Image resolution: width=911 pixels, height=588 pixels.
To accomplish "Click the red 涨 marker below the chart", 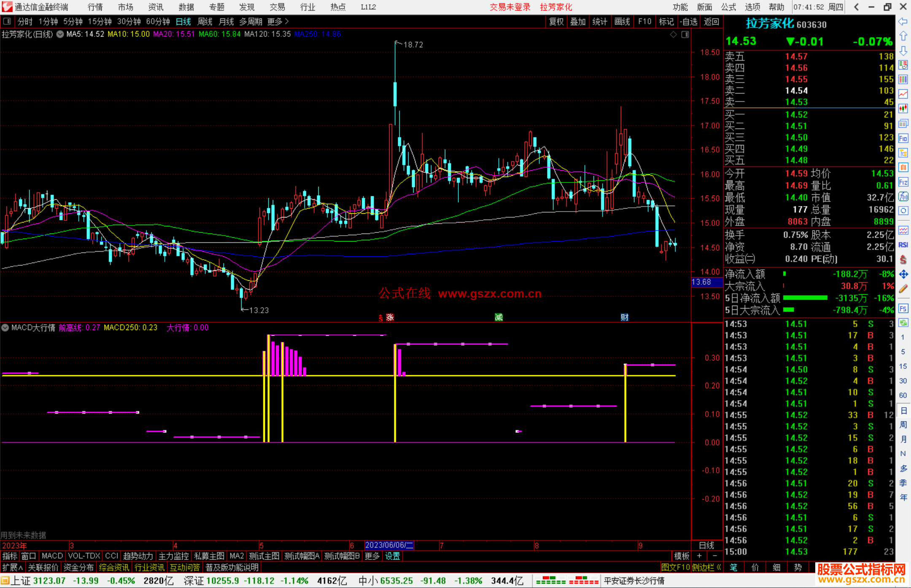I will (x=390, y=317).
